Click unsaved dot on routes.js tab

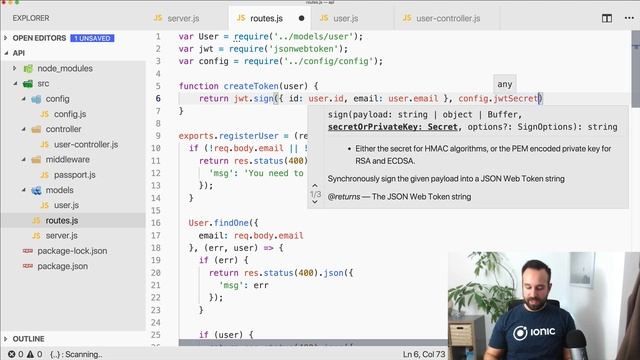(x=301, y=18)
